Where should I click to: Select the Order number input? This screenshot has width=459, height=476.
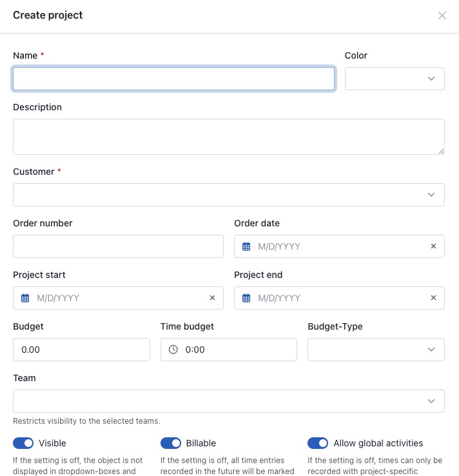(x=118, y=246)
